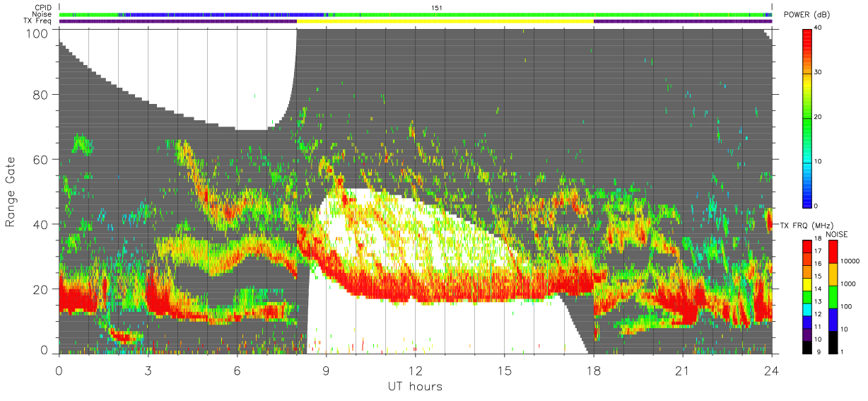Click the Range Gate axis title

(11, 191)
